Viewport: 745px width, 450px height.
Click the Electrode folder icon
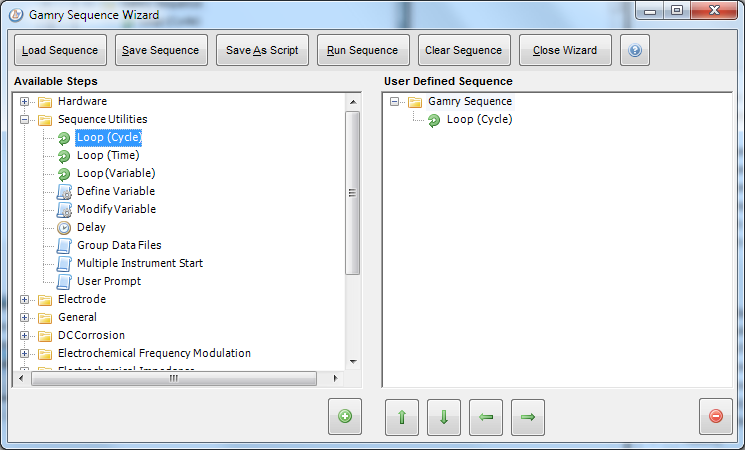click(x=45, y=300)
